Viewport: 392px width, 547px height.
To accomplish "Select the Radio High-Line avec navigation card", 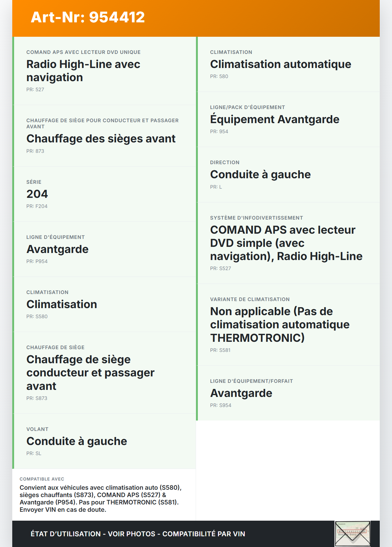I will 104,71.
